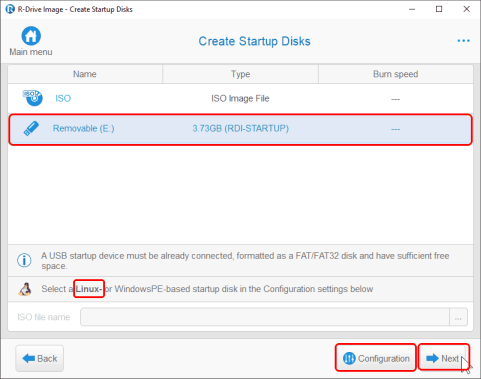Click the info circle icon
This screenshot has width=481, height=379.
tap(24, 260)
